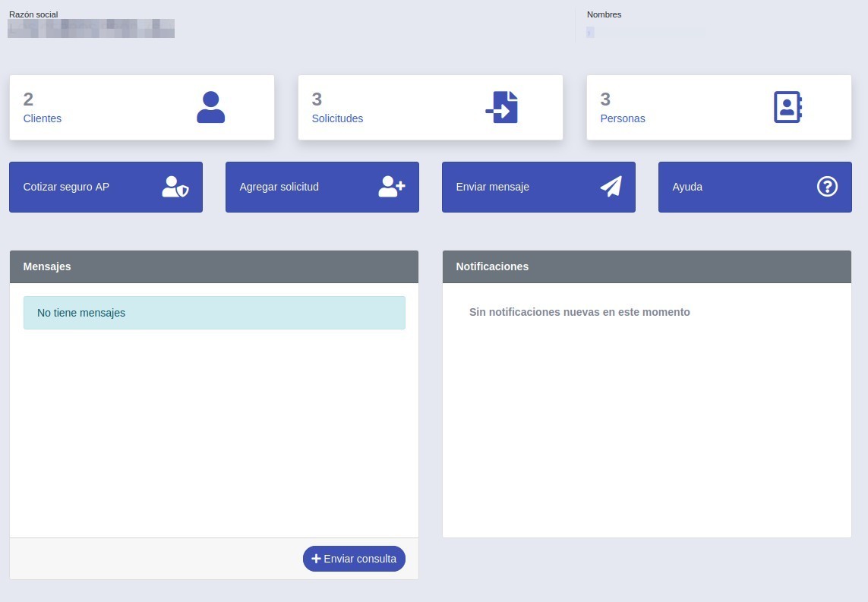The width and height of the screenshot is (868, 602).
Task: Click the Notificaciones panel header
Action: 646,266
